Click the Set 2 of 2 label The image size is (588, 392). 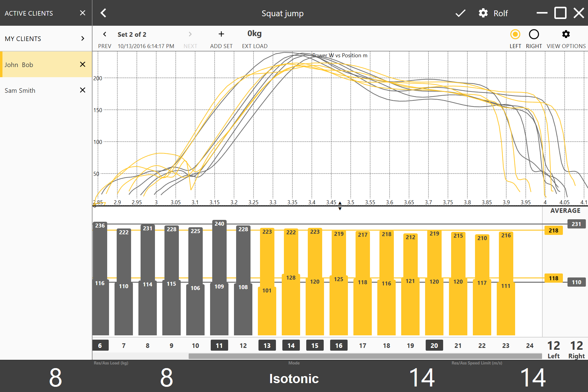coord(132,34)
